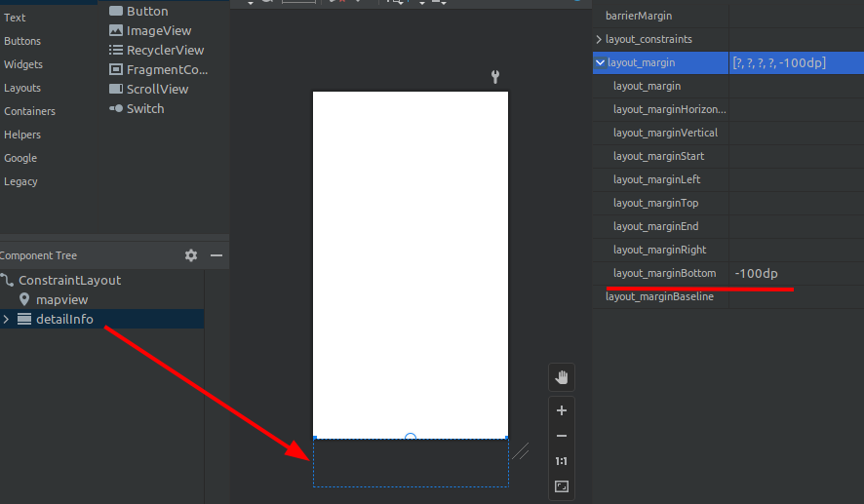This screenshot has height=504, width=864.
Task: Pick the Switch widget in the palette
Action: tap(144, 108)
